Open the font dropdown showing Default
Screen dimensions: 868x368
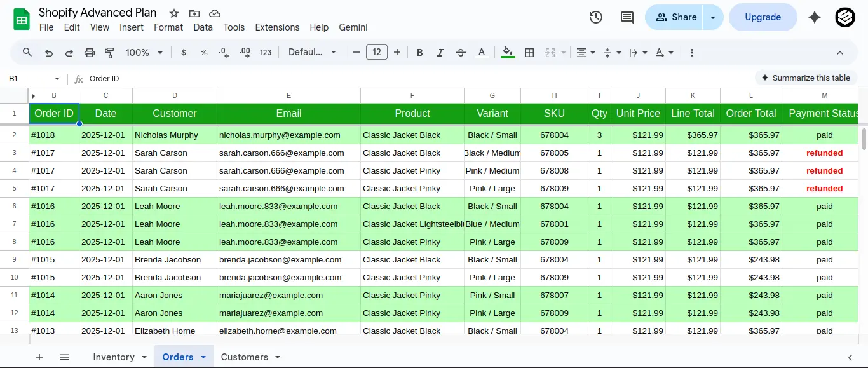click(x=312, y=52)
